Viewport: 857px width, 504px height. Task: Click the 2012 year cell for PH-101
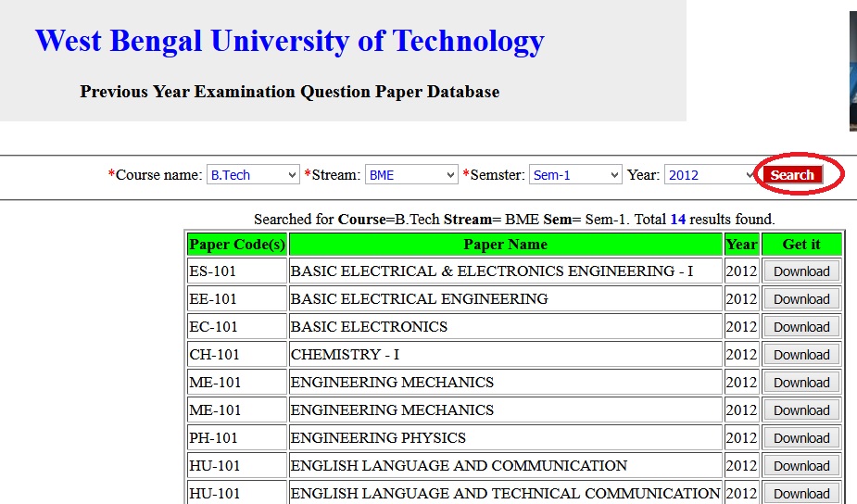742,438
